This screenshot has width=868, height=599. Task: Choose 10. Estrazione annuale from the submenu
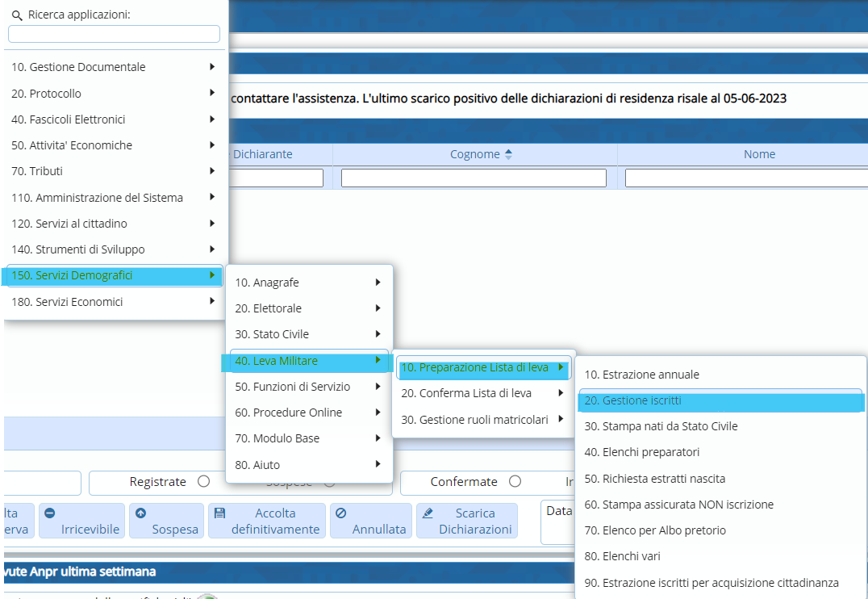tap(641, 375)
